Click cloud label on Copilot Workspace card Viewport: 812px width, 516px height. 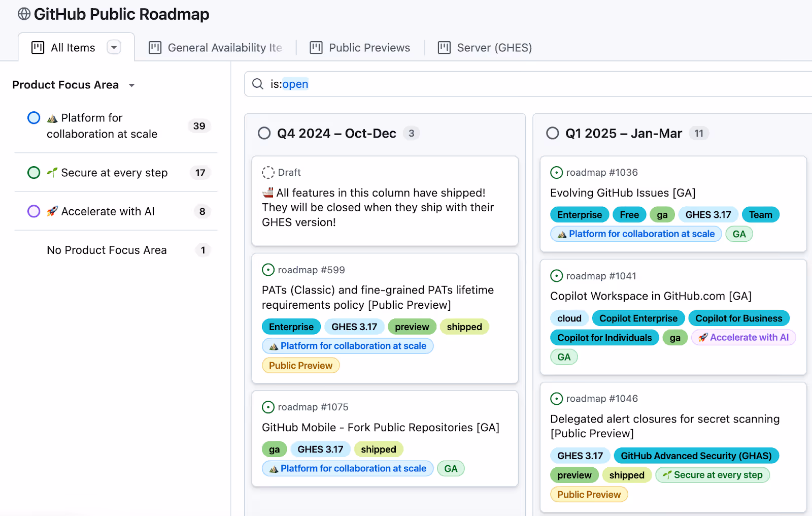pos(569,318)
